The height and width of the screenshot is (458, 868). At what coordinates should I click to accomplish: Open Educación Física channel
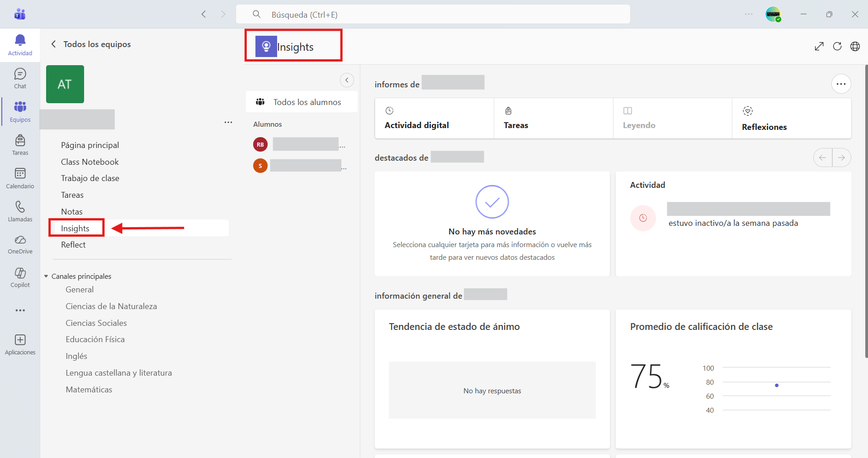coord(95,339)
